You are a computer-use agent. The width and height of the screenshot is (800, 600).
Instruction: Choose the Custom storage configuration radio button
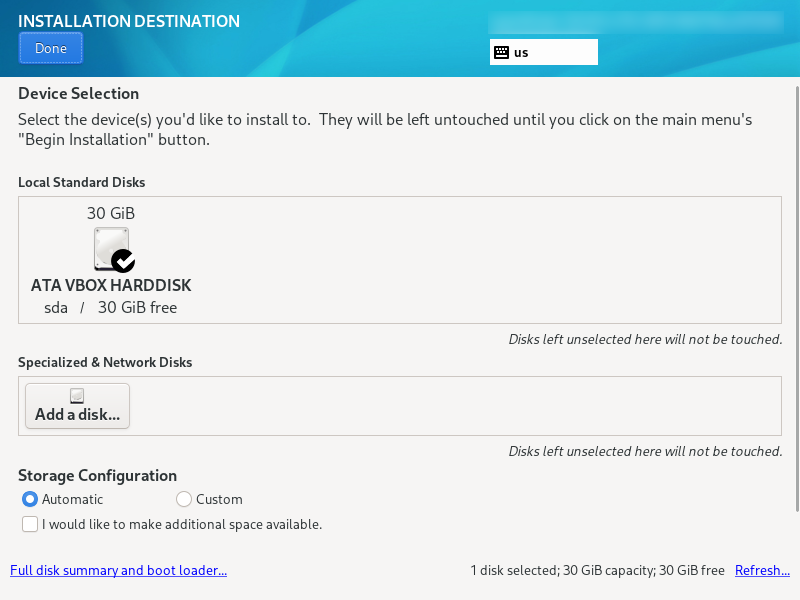184,499
